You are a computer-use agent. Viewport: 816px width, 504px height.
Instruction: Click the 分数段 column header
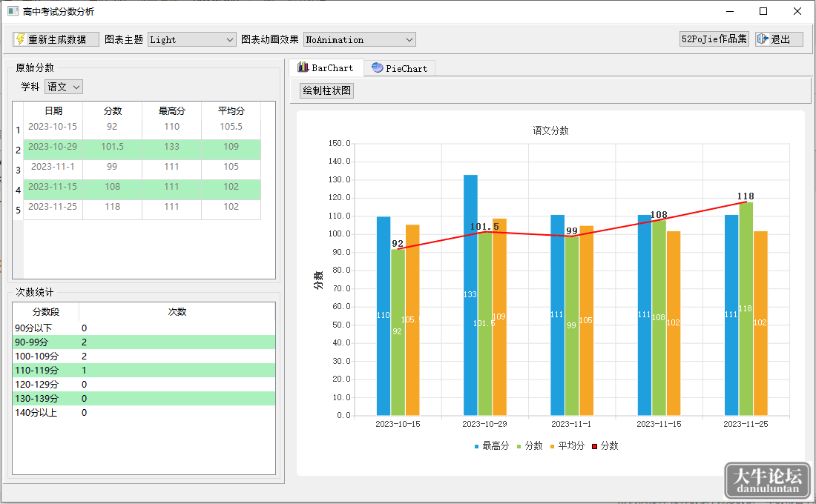[46, 311]
